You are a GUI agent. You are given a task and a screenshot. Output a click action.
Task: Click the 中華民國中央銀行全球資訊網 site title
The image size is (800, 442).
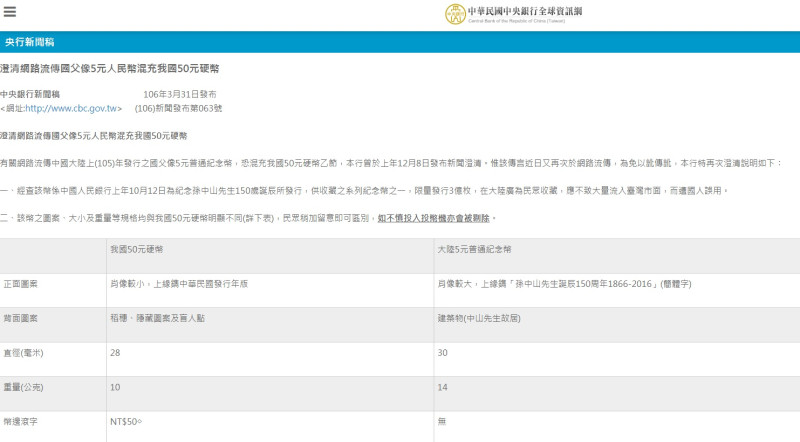tap(525, 11)
